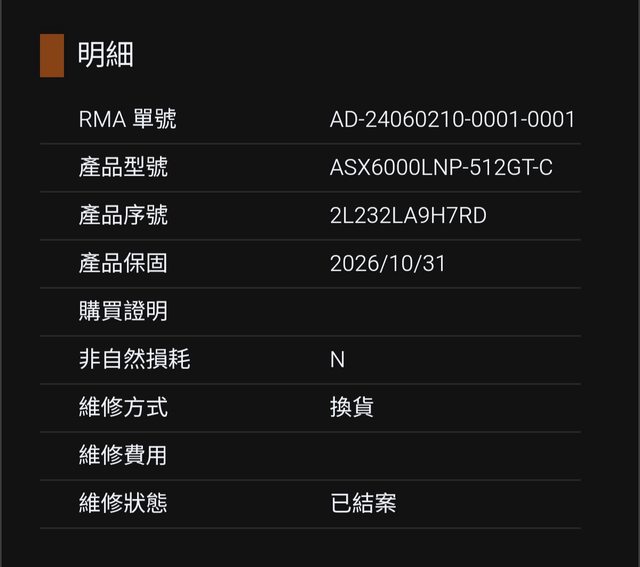Click the orange marker beside 明細
Screen dimensions: 640x567
[x=52, y=56]
